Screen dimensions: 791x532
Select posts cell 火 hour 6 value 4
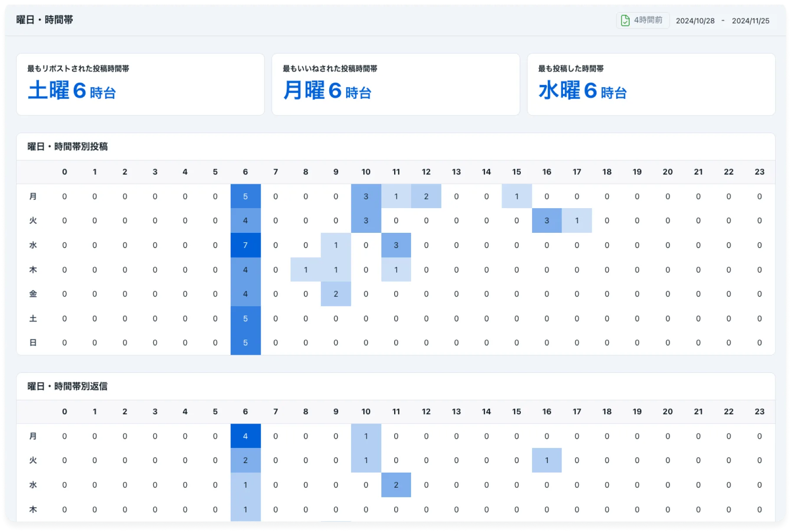[x=245, y=221]
